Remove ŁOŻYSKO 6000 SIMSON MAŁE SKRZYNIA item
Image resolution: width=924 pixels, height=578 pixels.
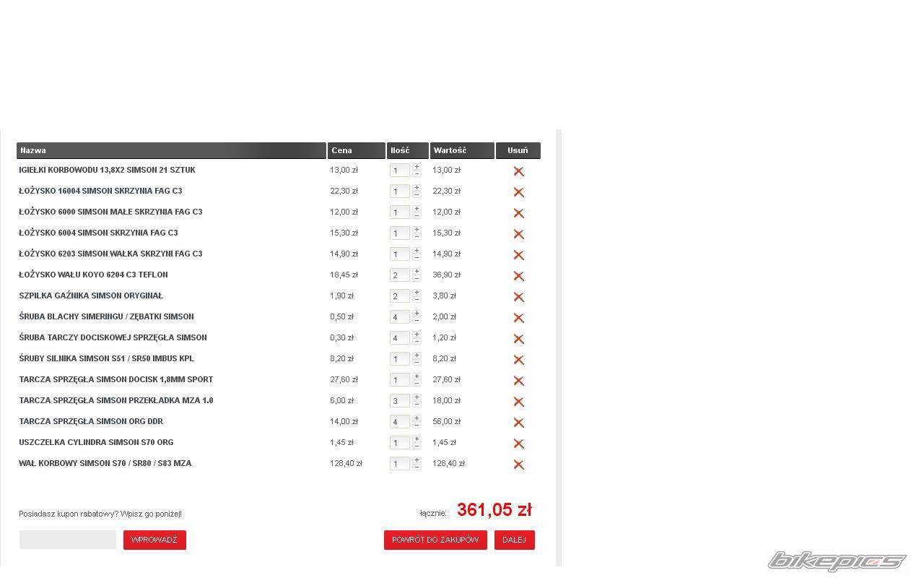tap(518, 213)
